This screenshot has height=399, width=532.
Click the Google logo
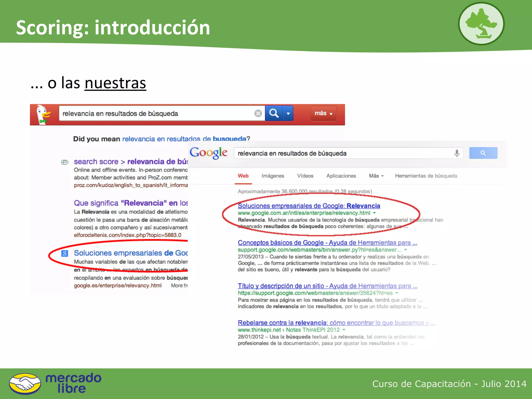coord(209,153)
